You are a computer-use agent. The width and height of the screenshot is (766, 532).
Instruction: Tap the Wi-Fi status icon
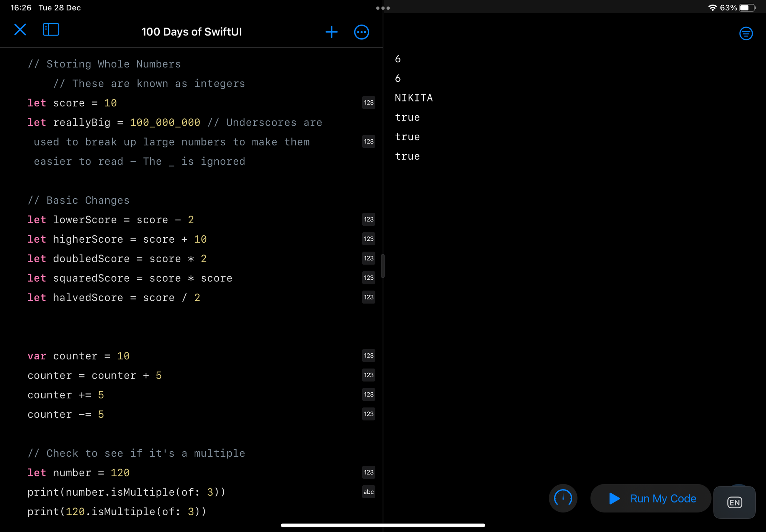(712, 8)
